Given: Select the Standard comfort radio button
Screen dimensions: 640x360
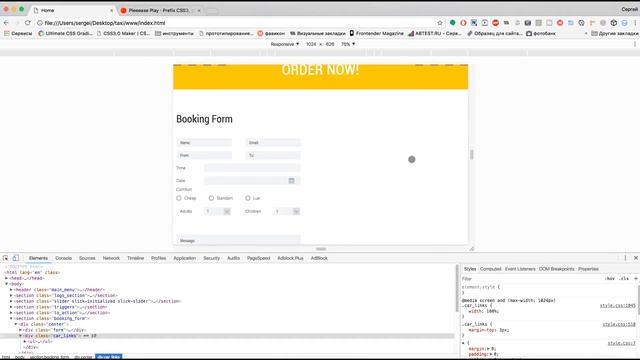Looking at the screenshot, I should pyautogui.click(x=211, y=198).
